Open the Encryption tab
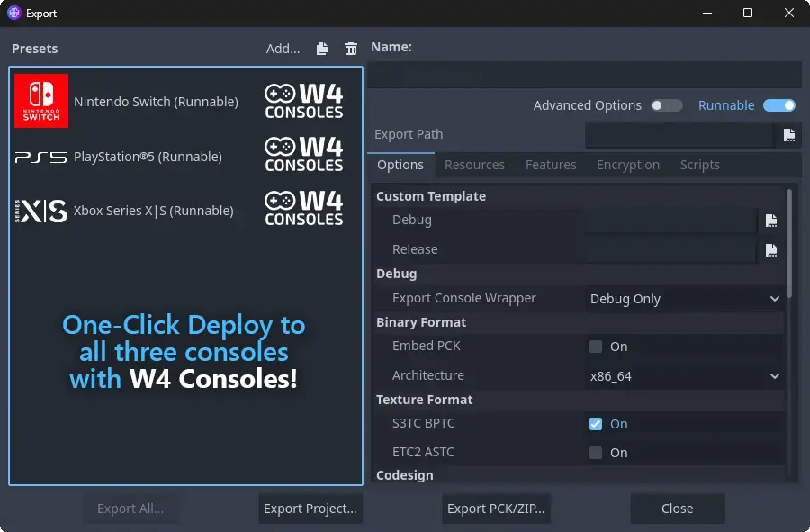 pyautogui.click(x=628, y=165)
